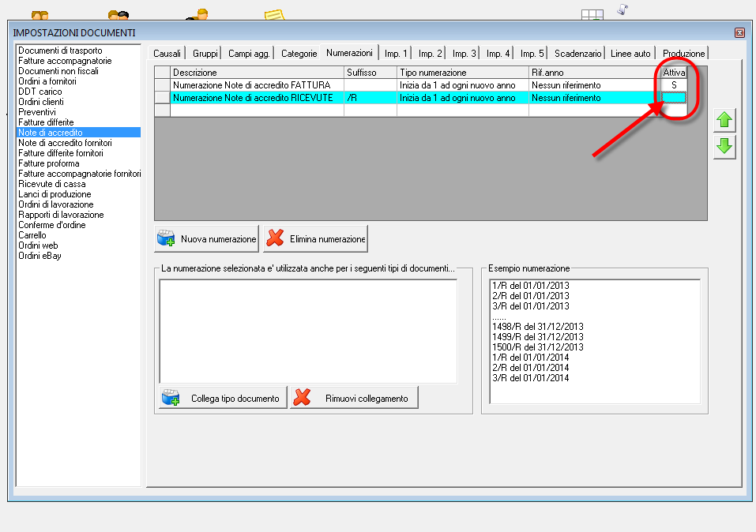
Task: Select Ordini di lavorazione entry
Action: (78, 204)
